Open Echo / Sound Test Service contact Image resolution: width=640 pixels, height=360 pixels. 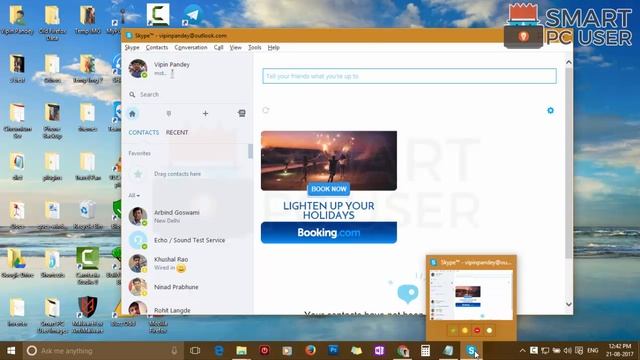[187, 240]
